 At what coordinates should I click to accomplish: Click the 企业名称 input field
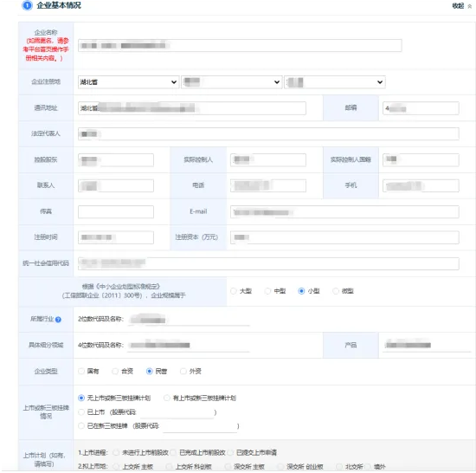click(240, 46)
